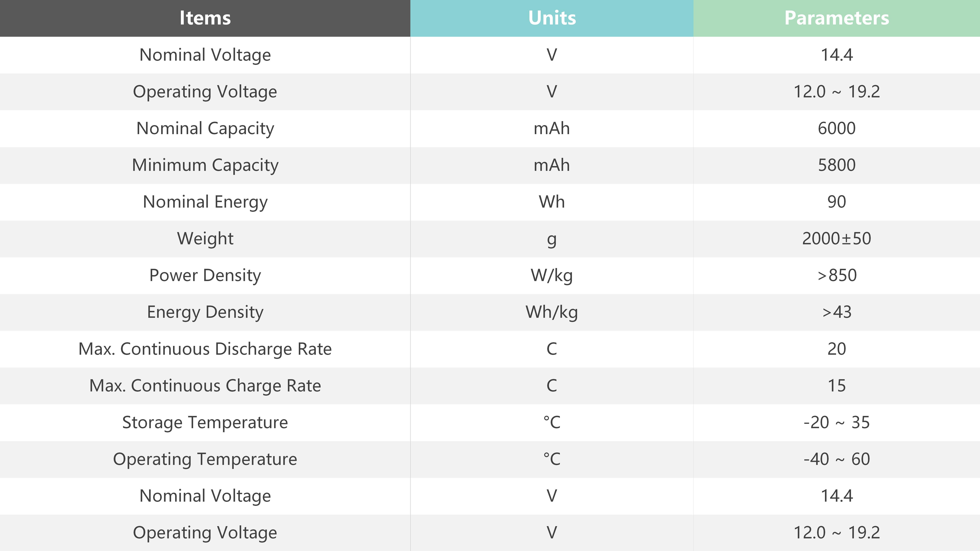
Task: Click the >43 energy density value
Action: 837,312
